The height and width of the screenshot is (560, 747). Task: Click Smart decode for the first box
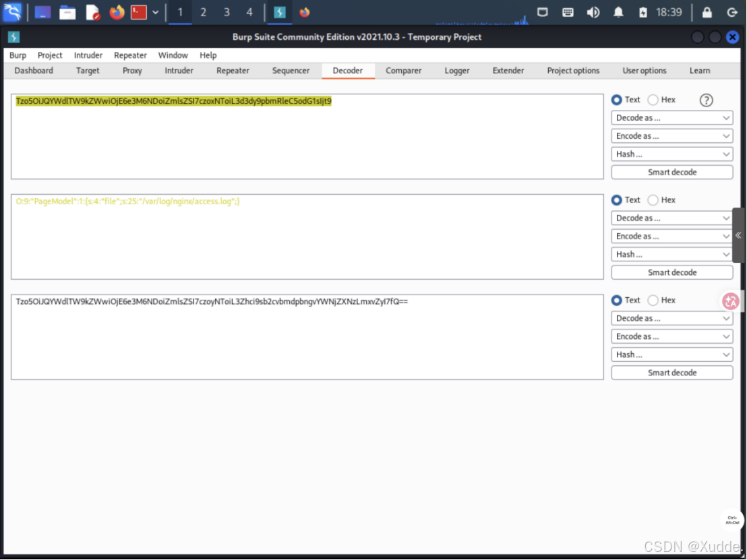coord(671,172)
